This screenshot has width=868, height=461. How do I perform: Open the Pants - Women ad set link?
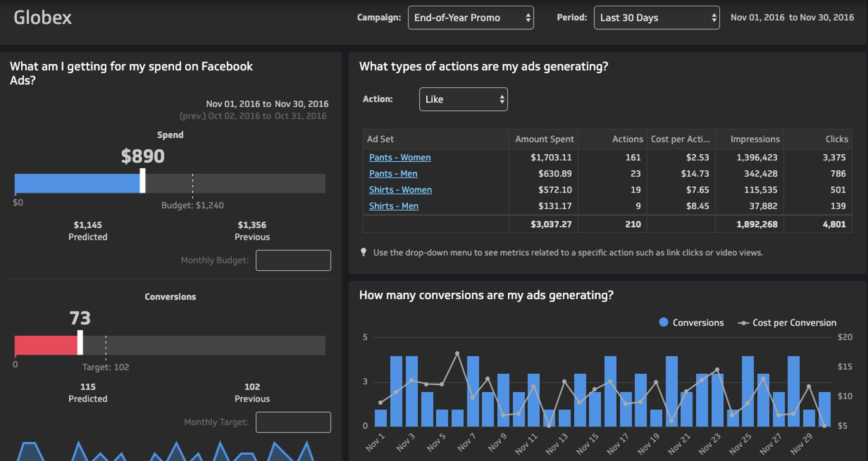click(400, 157)
